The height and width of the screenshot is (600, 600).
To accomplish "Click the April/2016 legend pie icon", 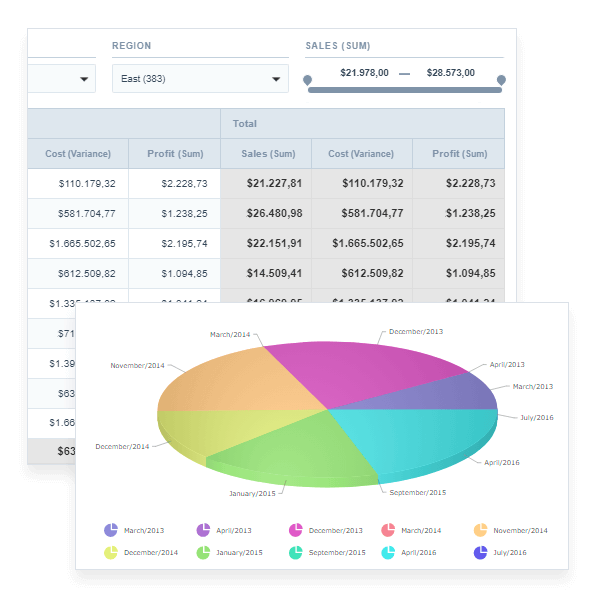I will coord(388,552).
